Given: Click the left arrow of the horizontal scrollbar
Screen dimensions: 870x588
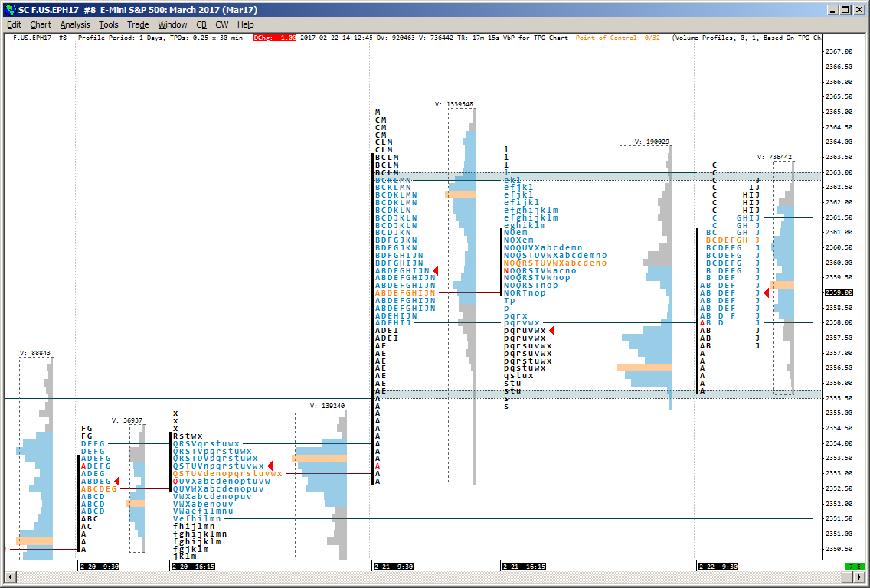Looking at the screenshot, I should pos(9,577).
